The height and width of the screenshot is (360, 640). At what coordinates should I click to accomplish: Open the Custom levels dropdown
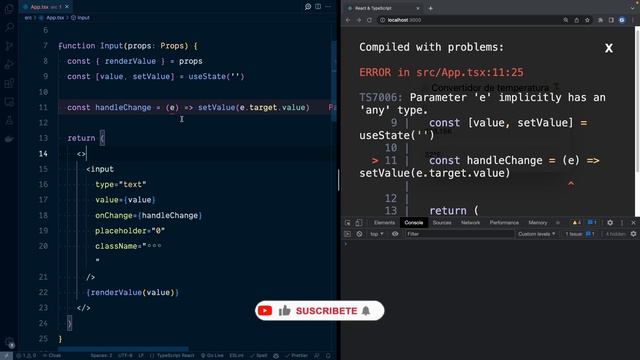point(536,234)
